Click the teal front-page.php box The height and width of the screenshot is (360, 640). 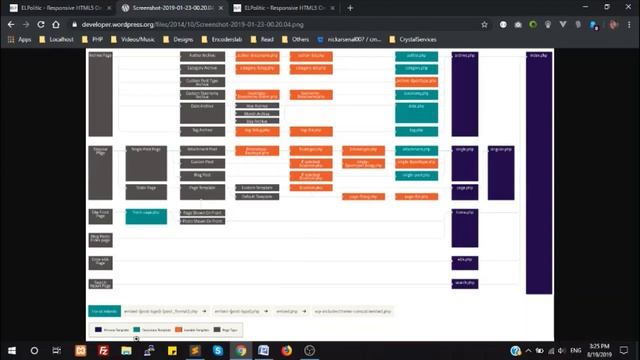tap(146, 216)
